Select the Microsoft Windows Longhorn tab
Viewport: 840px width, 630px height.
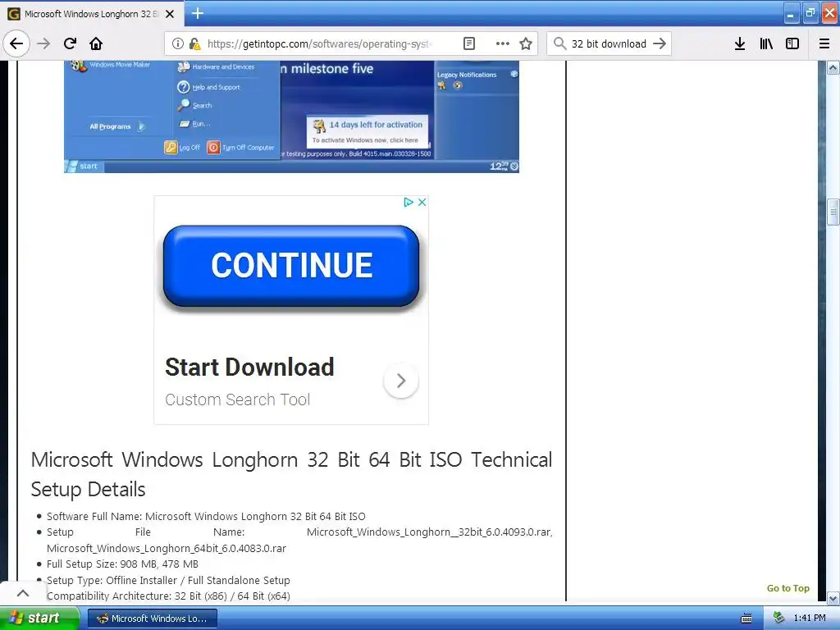pyautogui.click(x=91, y=14)
